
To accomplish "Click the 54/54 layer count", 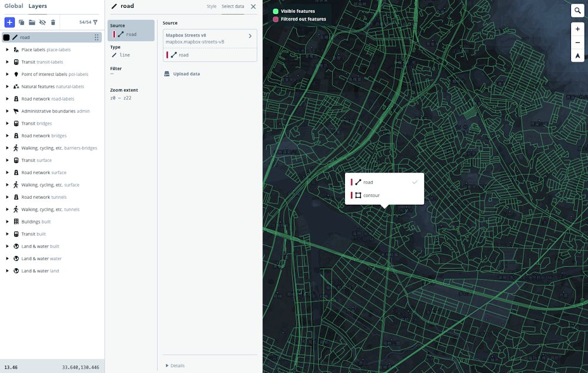I will point(85,22).
